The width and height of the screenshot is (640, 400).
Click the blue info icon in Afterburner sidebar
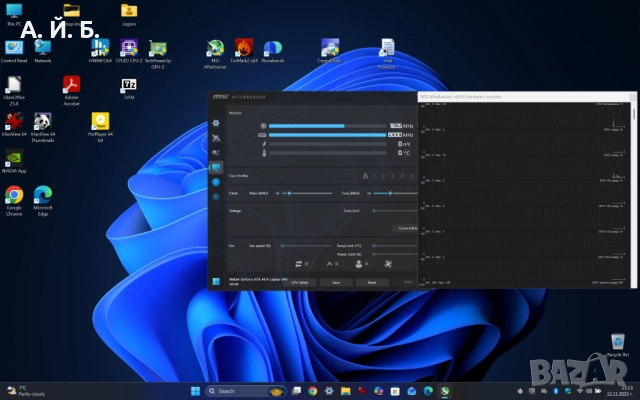(x=216, y=182)
